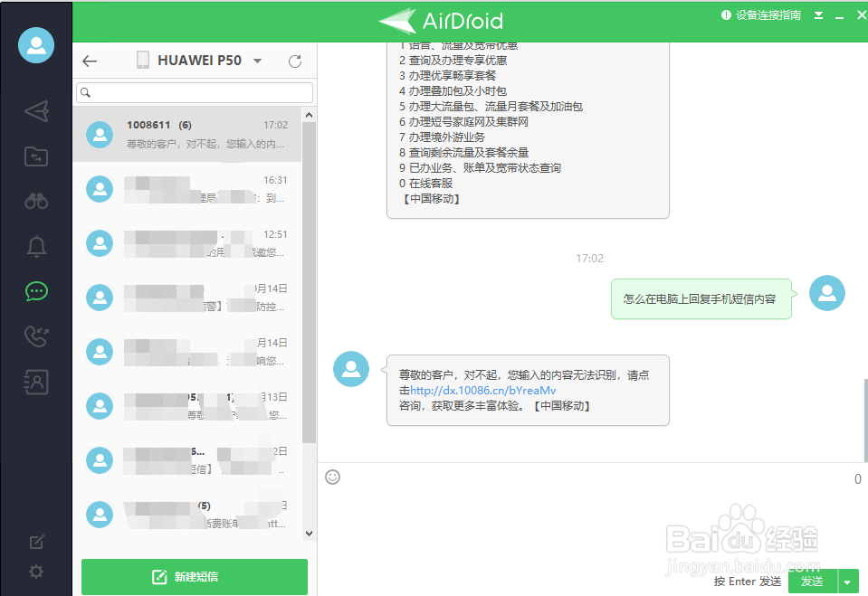
Task: Click the 1008611 avatar beside the received message
Action: coord(351,369)
